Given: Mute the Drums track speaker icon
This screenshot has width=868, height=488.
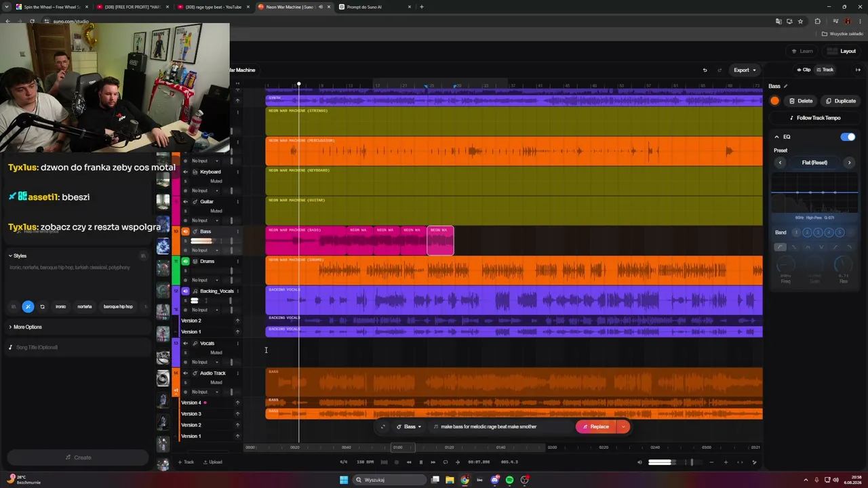Looking at the screenshot, I should (x=185, y=262).
